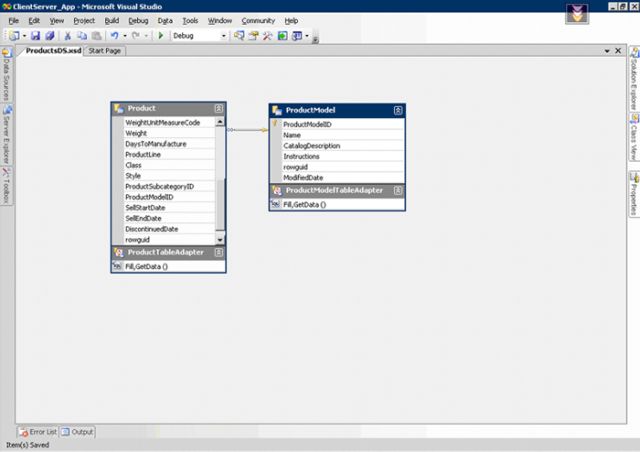Image resolution: width=640 pixels, height=452 pixels.
Task: Collapse the Product table header
Action: tap(219, 109)
